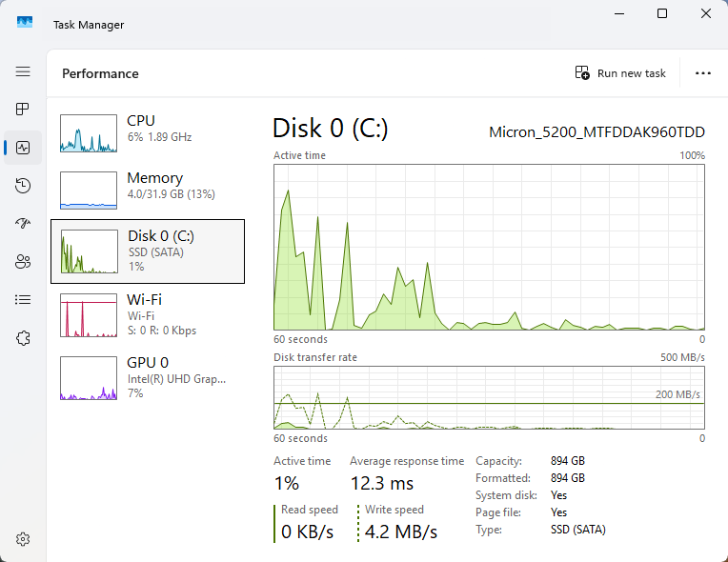Click the Active time graph
This screenshot has height=562, width=728.
(489, 247)
